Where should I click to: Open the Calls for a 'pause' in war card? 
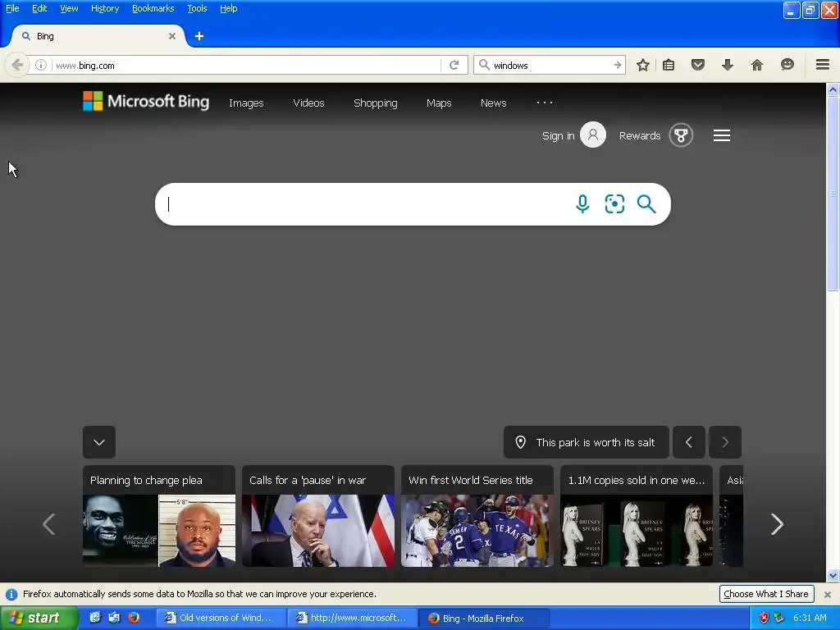click(318, 516)
